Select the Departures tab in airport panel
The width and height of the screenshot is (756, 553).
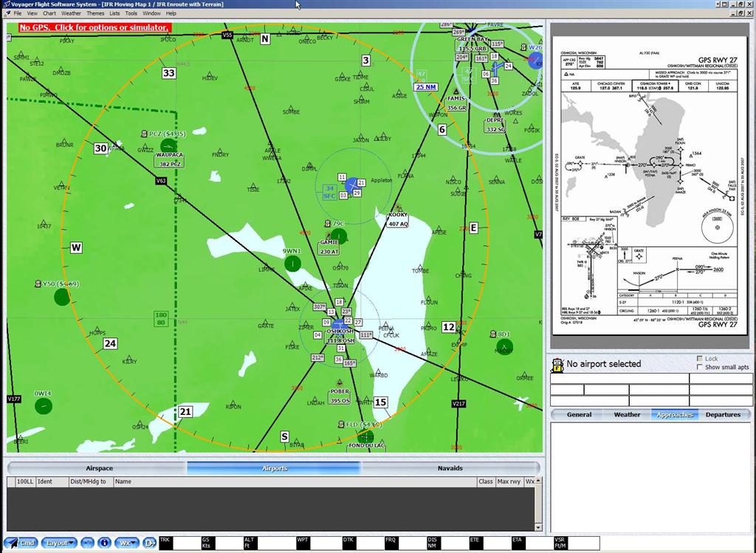pos(723,415)
